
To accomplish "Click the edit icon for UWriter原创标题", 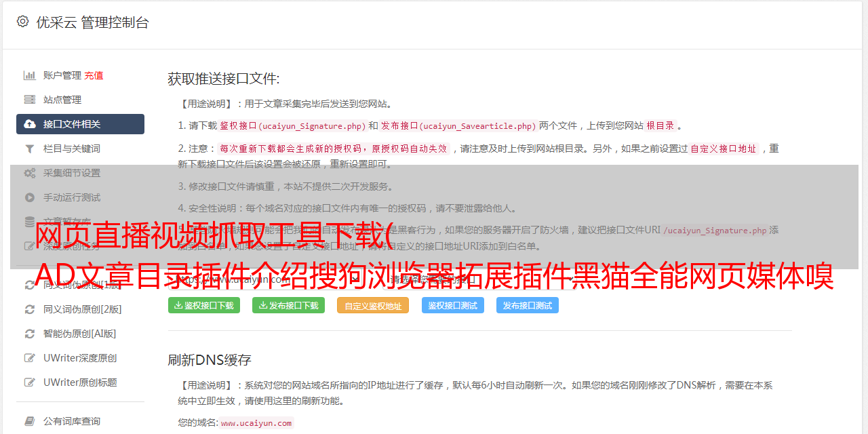I will (x=30, y=382).
